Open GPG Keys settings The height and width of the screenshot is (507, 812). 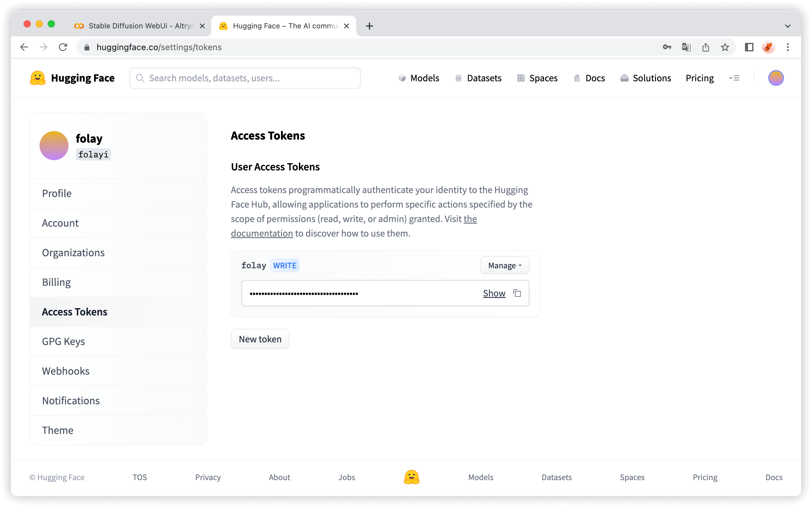coord(118,341)
